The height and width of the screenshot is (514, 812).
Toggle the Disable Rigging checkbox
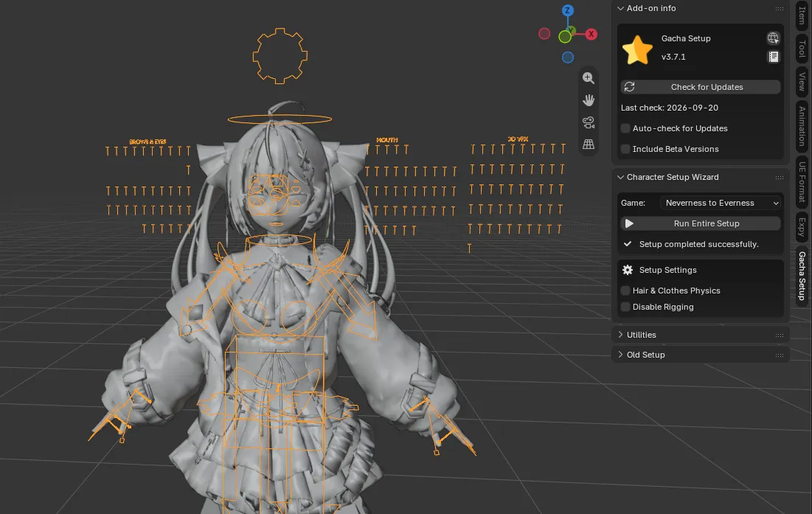click(x=625, y=307)
